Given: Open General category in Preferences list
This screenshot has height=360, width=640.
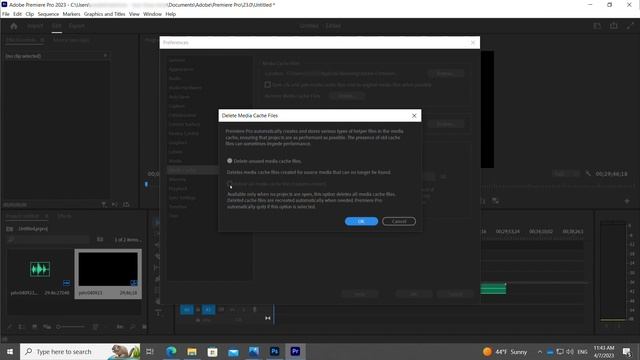Looking at the screenshot, I should [176, 60].
